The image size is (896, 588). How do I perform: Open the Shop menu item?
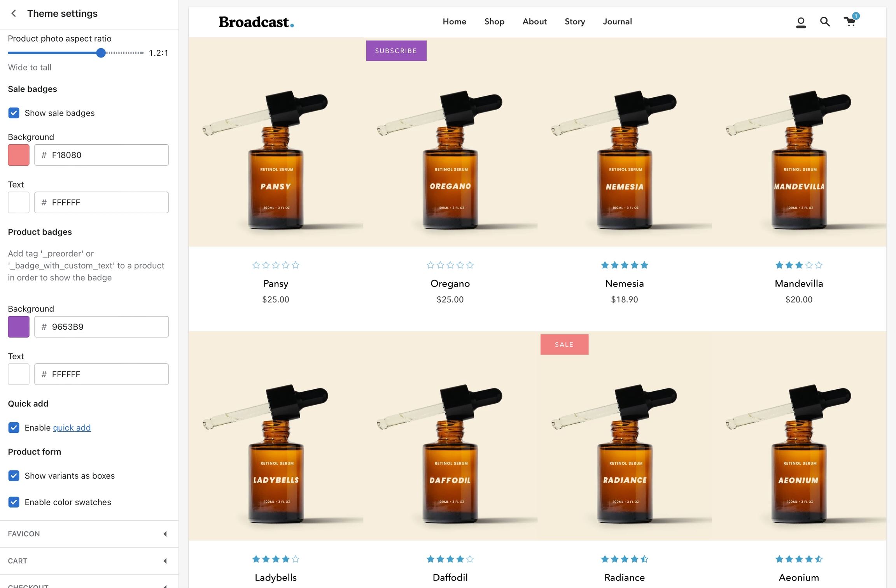(494, 22)
